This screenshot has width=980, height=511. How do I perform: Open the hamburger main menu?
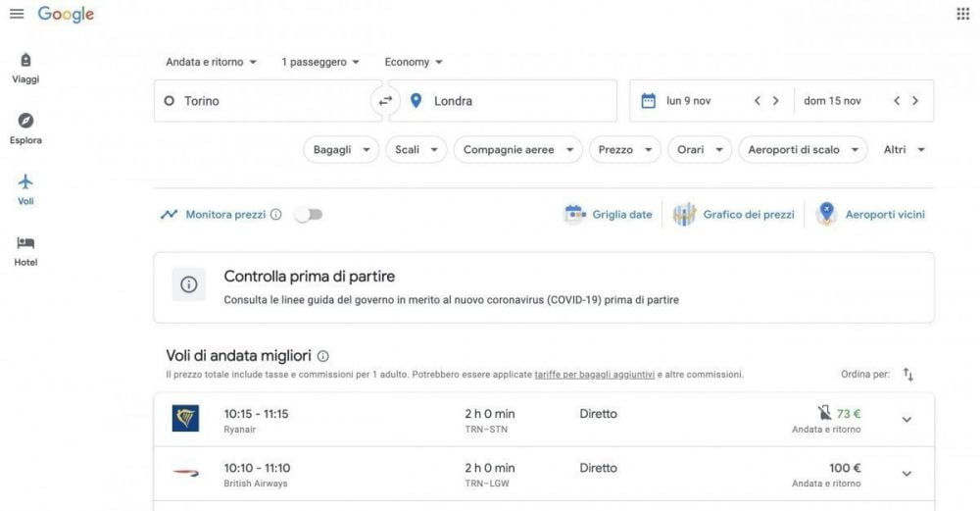[x=17, y=14]
